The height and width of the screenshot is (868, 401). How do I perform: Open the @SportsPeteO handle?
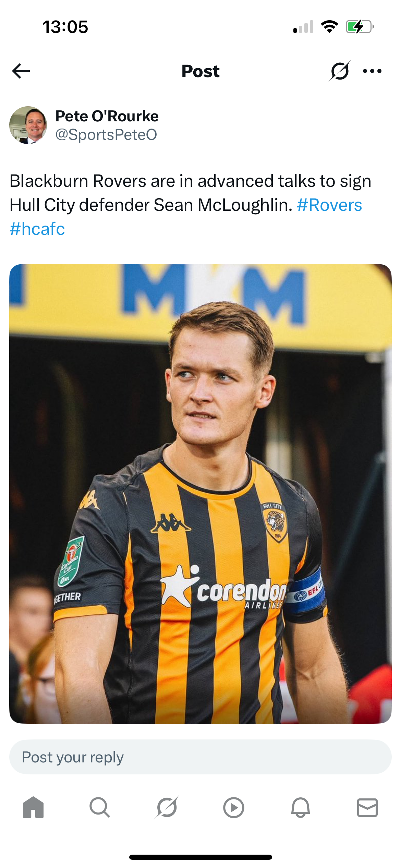tap(106, 134)
